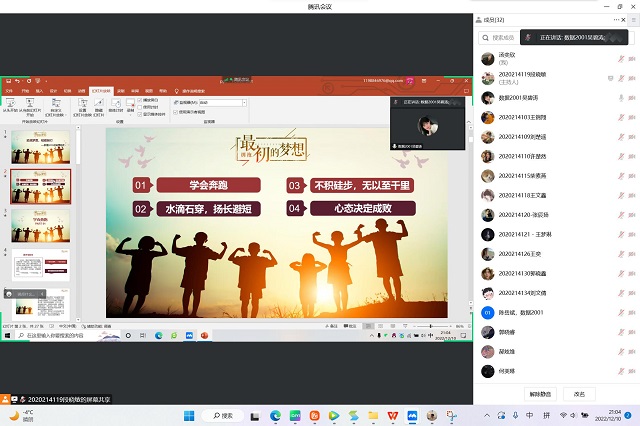
Task: Click the screen-sharing icon beside 2020214119段晓敏
Action: click(608, 77)
